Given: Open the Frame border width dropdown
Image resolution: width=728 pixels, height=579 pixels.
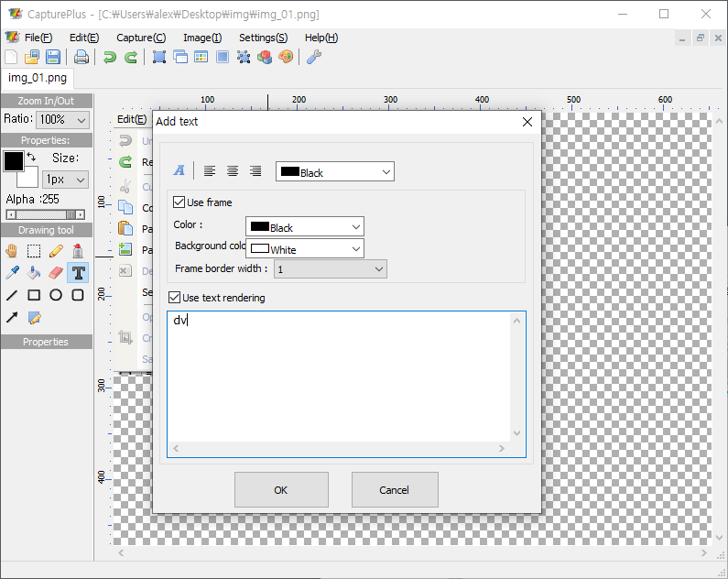Looking at the screenshot, I should (x=330, y=269).
